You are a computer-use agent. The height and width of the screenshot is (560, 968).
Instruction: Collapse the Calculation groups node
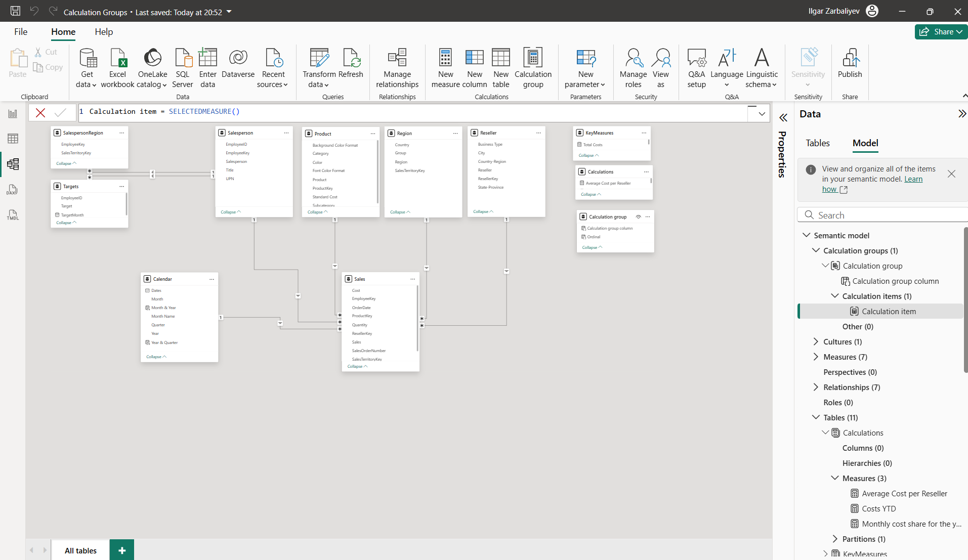point(816,250)
